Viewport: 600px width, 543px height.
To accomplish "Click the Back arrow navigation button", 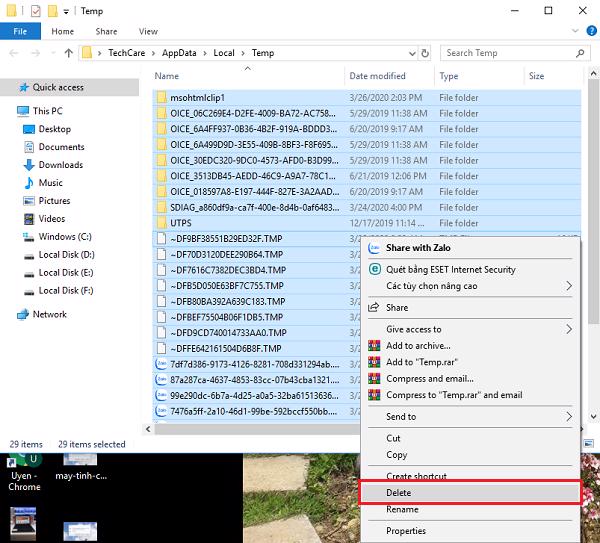I will tap(14, 53).
